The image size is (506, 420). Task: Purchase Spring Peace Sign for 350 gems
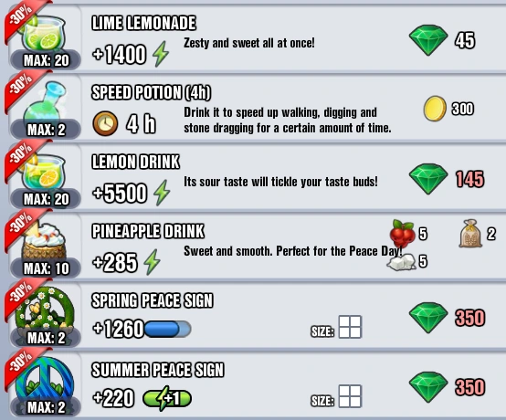(447, 318)
